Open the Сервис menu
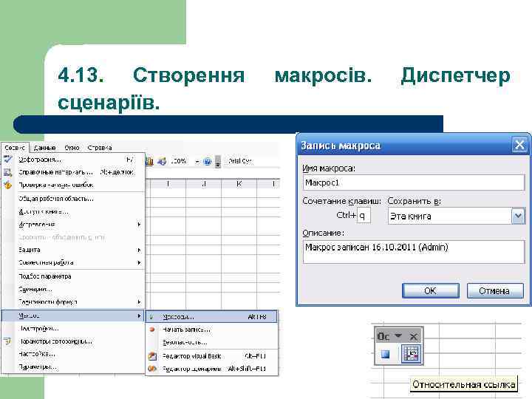Viewport: 532px width, 399px height. (x=15, y=148)
